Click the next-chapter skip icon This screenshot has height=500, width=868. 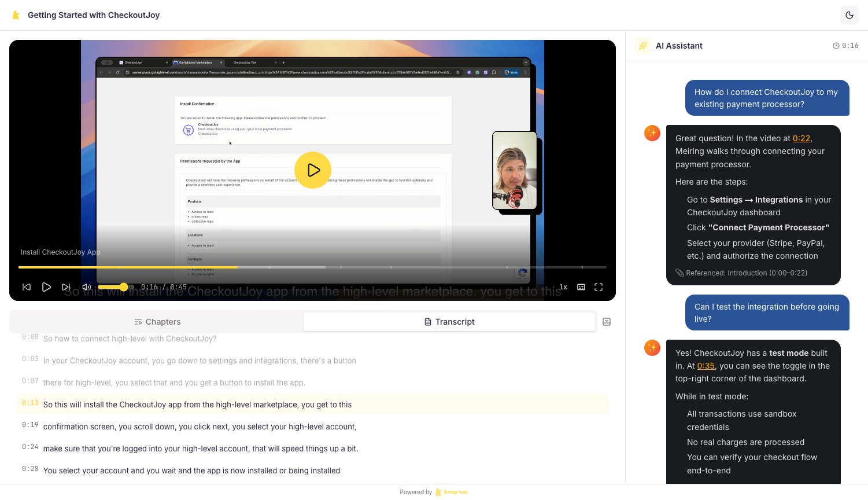pyautogui.click(x=66, y=286)
